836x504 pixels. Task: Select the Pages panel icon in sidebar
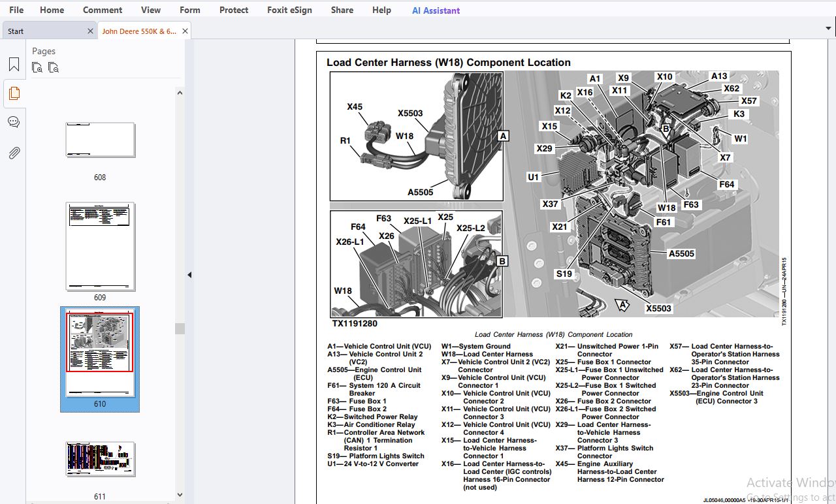14,93
